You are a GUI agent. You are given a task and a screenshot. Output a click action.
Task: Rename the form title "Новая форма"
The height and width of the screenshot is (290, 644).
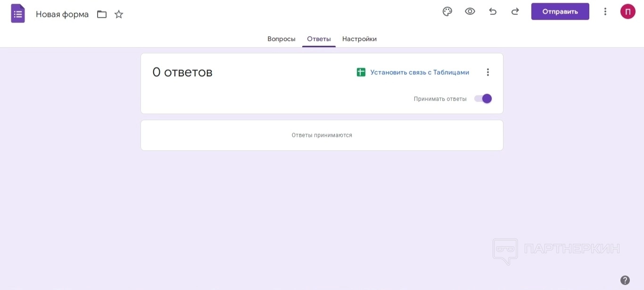(x=62, y=14)
